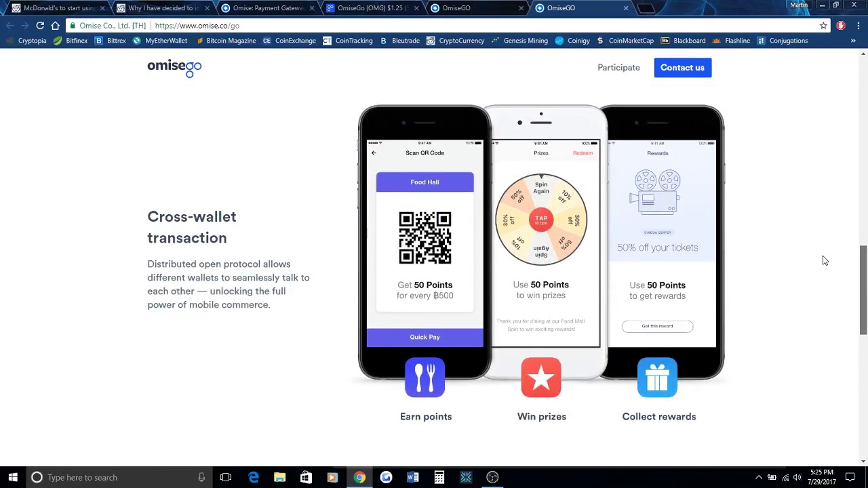Open the Cryptopia bookmark

pyautogui.click(x=26, y=41)
